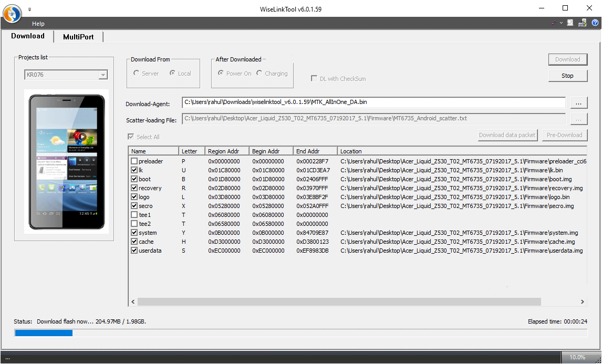602x364 pixels.
Task: Browse for Download-Agent file with ellipsis button
Action: [x=578, y=102]
